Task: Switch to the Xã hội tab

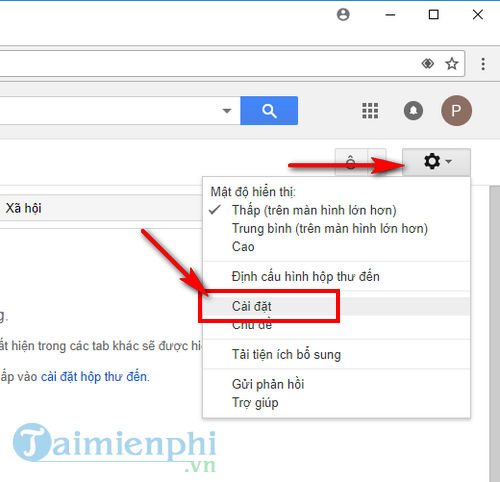Action: tap(23, 208)
